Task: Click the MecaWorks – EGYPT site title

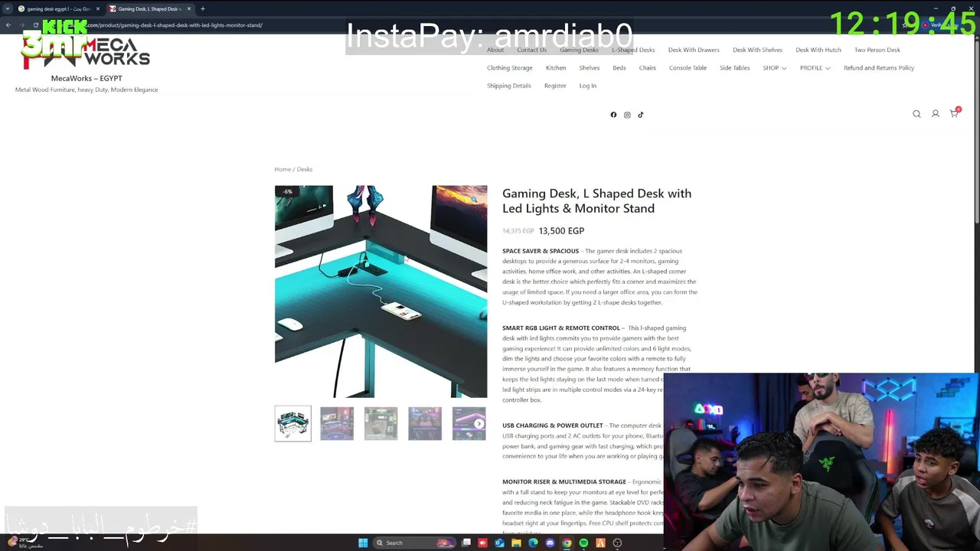Action: click(x=87, y=78)
